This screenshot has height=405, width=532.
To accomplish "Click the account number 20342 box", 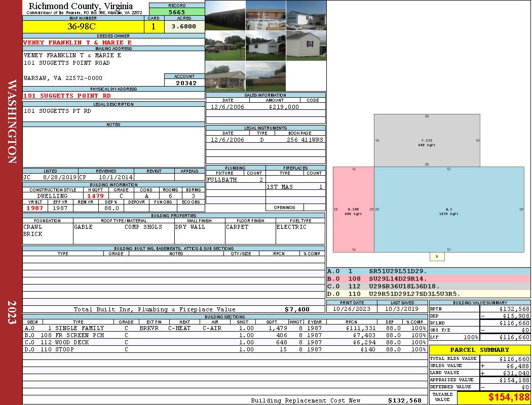I will [184, 83].
